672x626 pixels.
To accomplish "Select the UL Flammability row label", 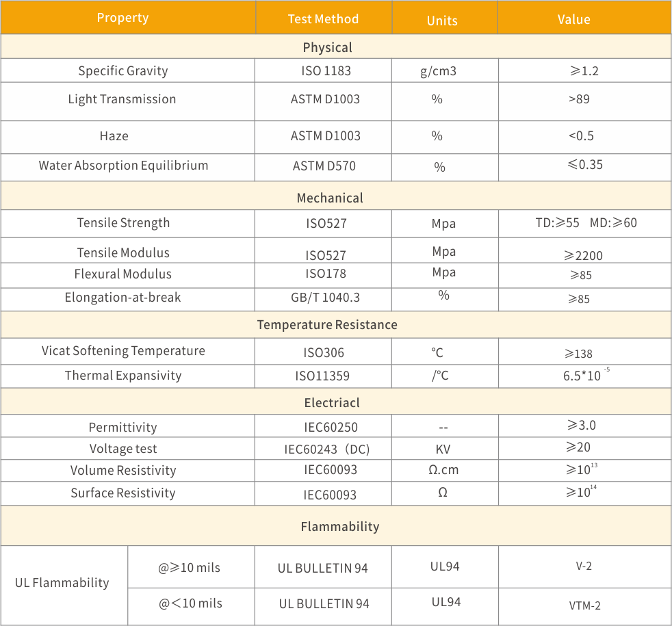I will pyautogui.click(x=62, y=583).
